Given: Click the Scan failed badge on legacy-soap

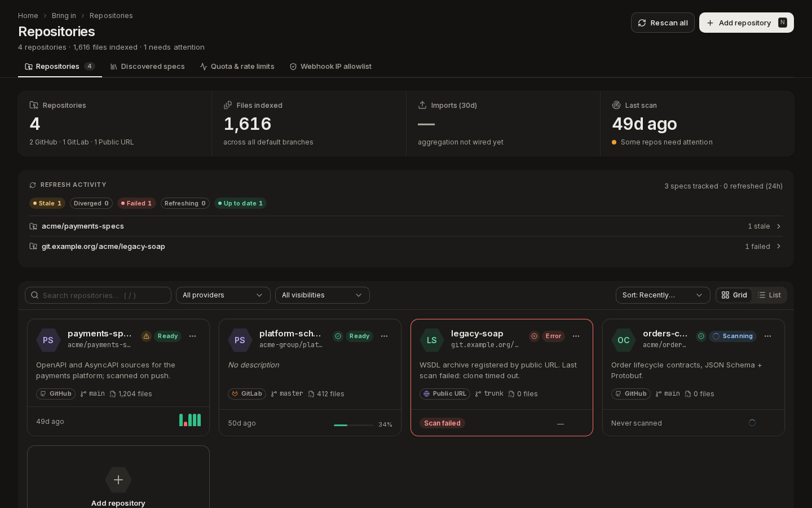Looking at the screenshot, I should point(442,423).
